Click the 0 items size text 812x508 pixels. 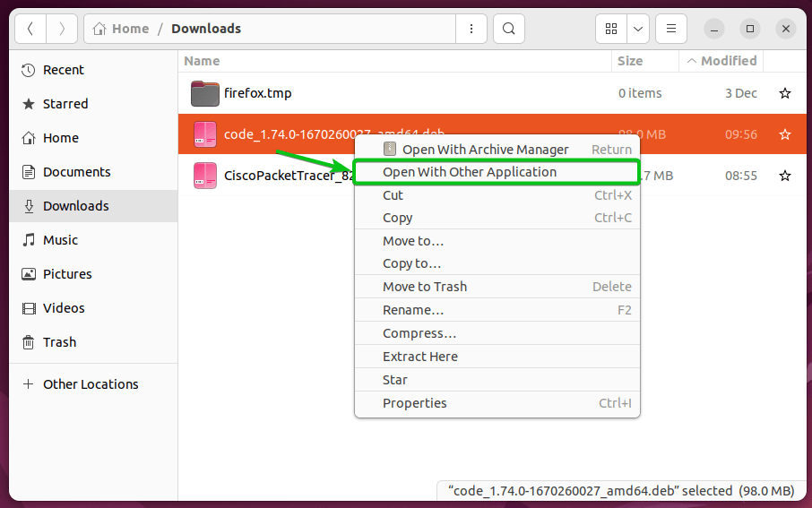coord(640,93)
